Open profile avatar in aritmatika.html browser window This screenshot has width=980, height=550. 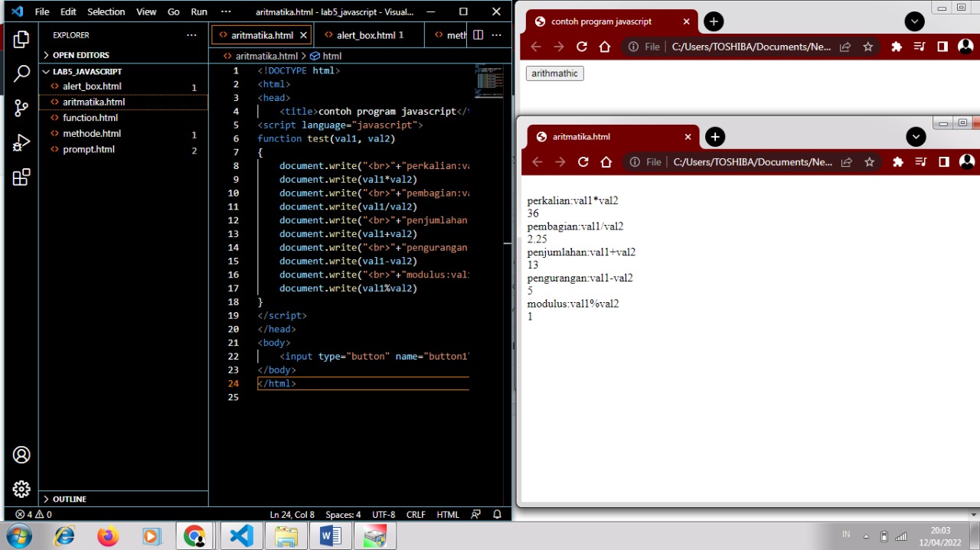point(967,161)
